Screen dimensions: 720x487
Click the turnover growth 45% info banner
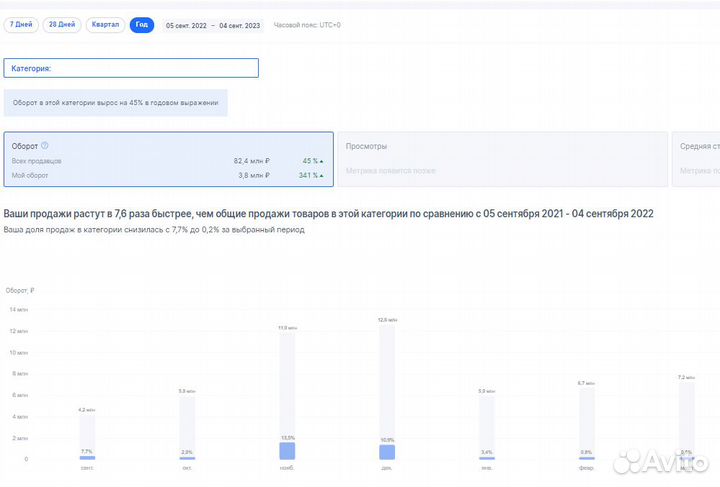(116, 103)
